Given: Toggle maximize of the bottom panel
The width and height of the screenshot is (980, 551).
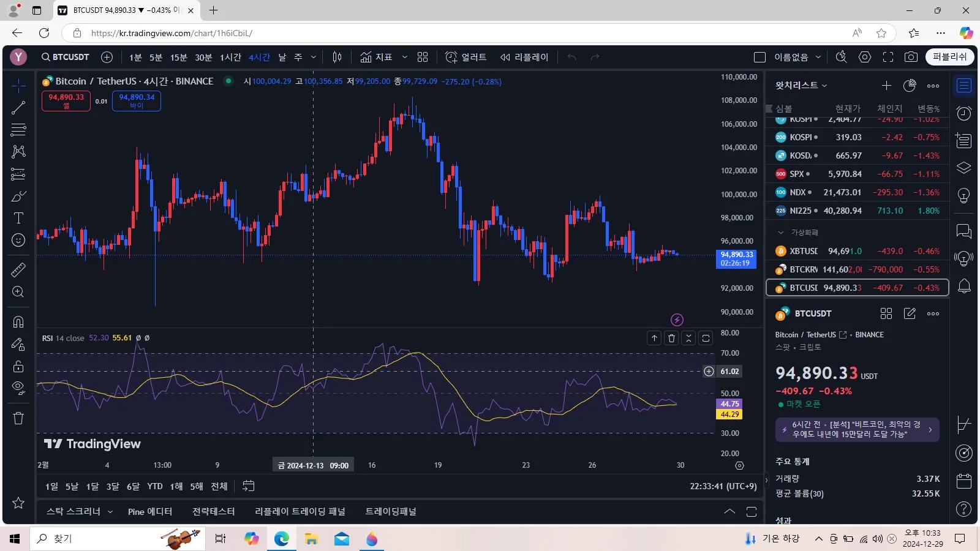Looking at the screenshot, I should coord(752,512).
